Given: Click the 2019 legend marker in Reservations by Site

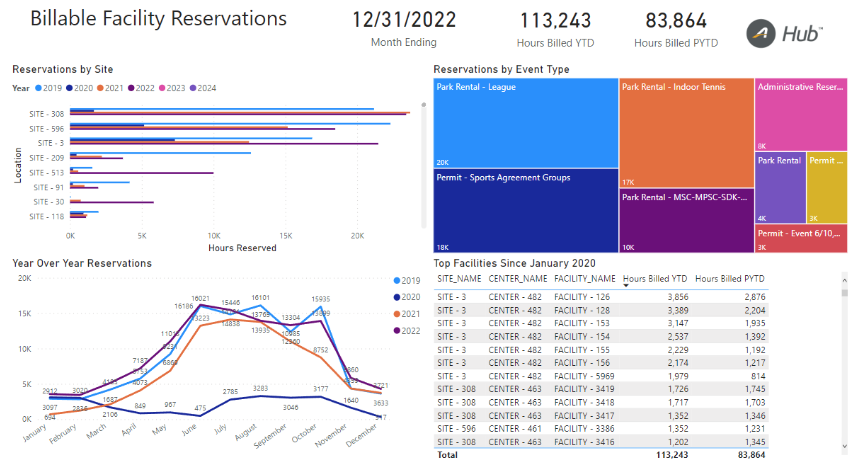Looking at the screenshot, I should (36, 88).
